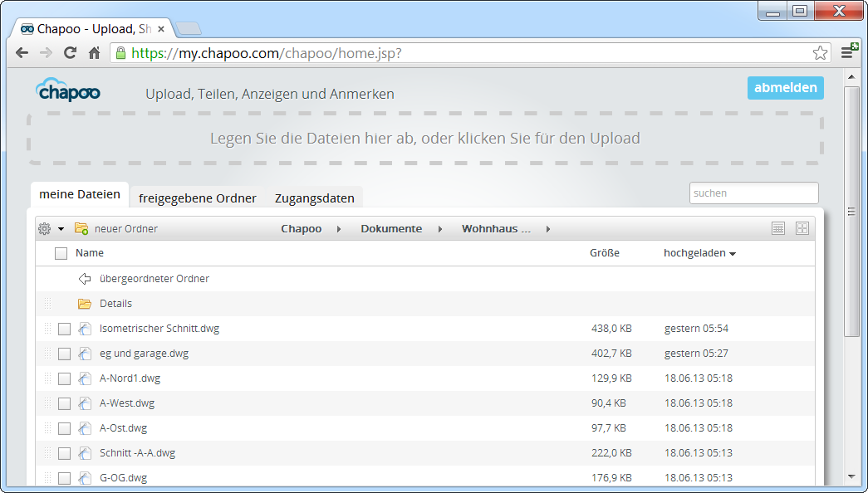Switch to freigegebene Ordner tab
868x493 pixels.
tap(197, 198)
